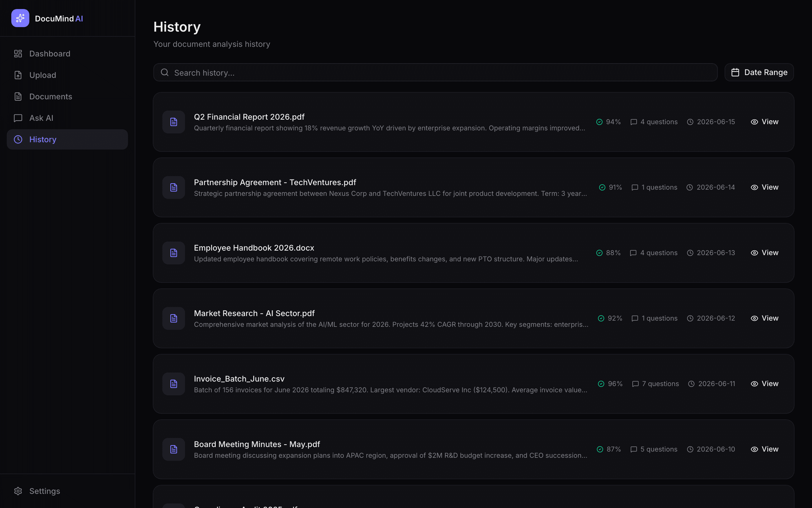
Task: Open the Dashboard page
Action: [x=67, y=54]
